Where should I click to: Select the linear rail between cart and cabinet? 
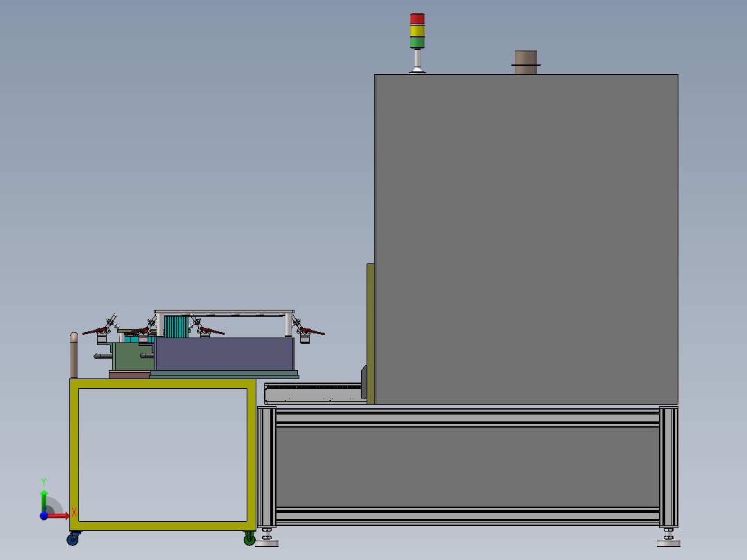[313, 394]
